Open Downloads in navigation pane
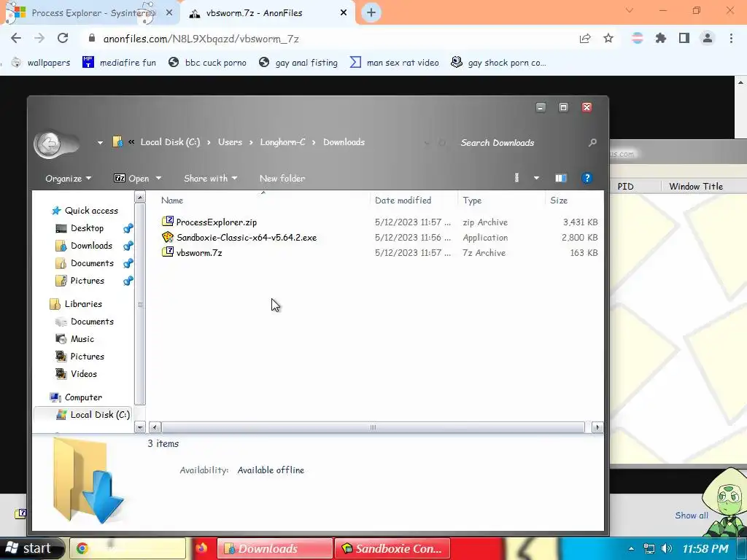 point(85,246)
